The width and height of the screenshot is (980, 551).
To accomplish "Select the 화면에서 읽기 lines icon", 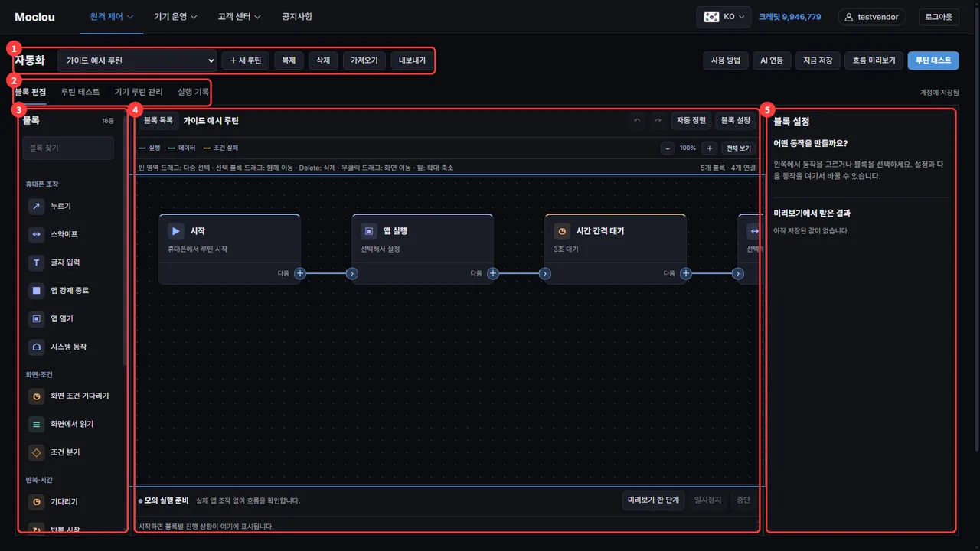I will (x=36, y=424).
